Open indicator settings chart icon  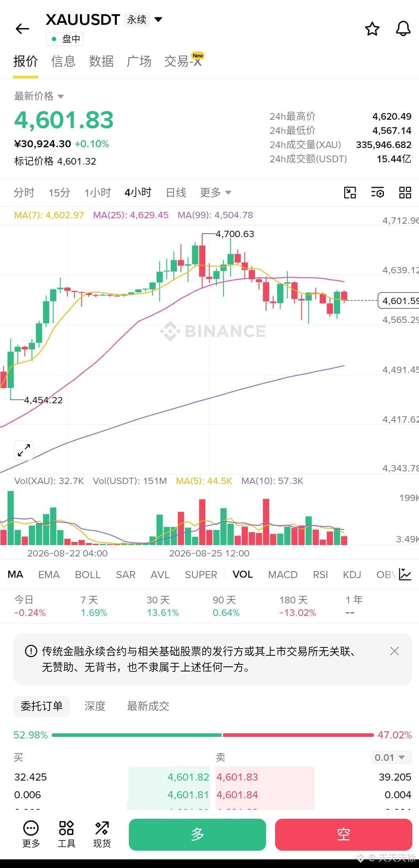[405, 574]
